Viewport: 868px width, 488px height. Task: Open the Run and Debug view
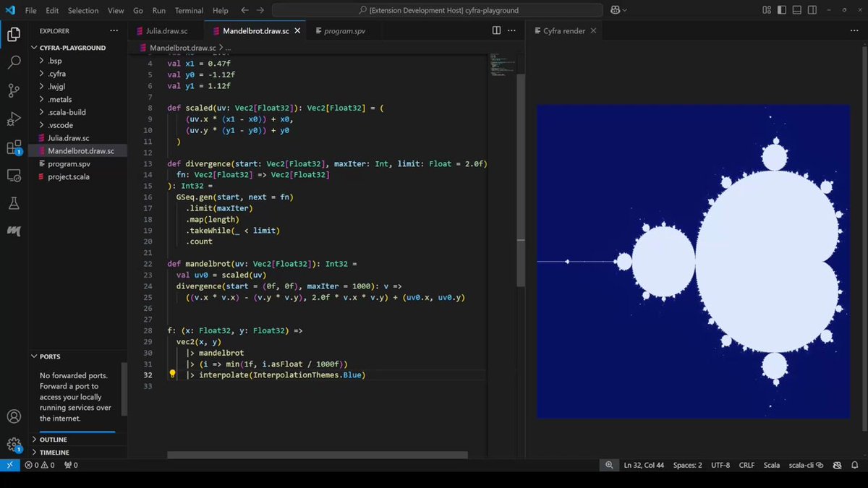pos(14,119)
